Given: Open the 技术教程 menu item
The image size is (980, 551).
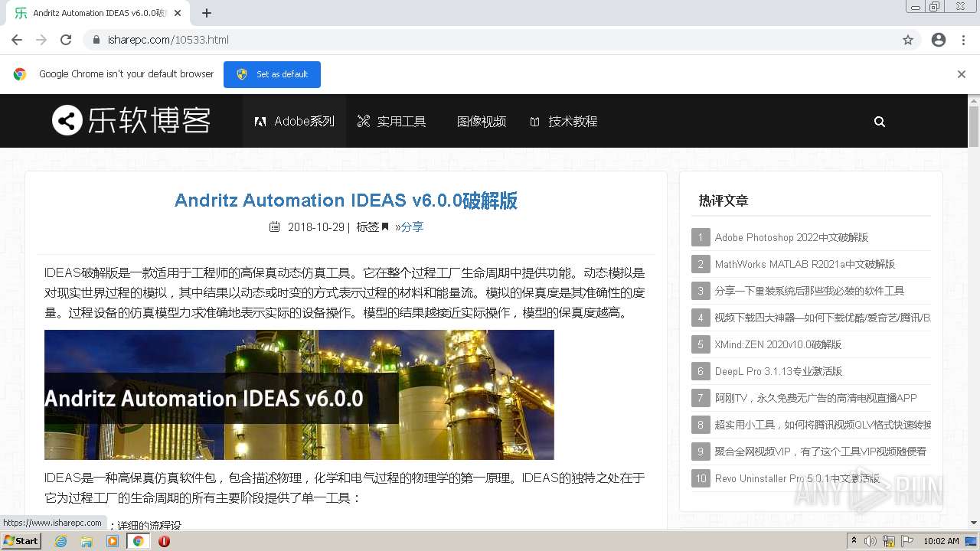Looking at the screenshot, I should click(x=563, y=121).
